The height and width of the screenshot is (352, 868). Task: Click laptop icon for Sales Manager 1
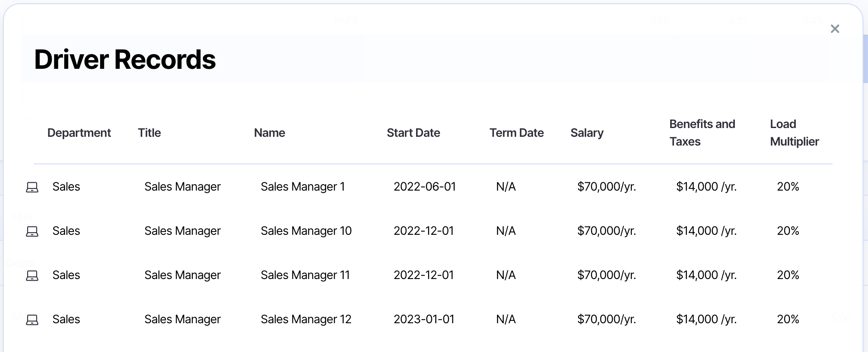click(x=32, y=187)
